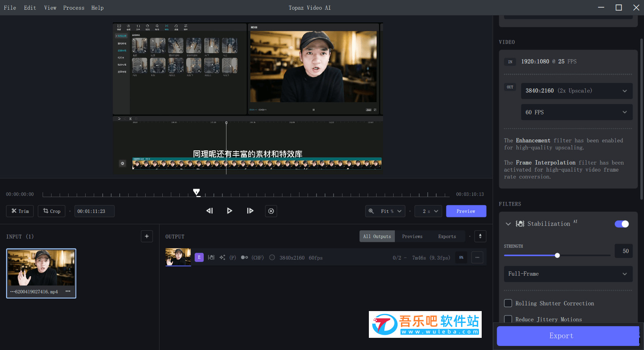Click the output sort arrows icon
The width and height of the screenshot is (644, 350).
[x=480, y=236]
